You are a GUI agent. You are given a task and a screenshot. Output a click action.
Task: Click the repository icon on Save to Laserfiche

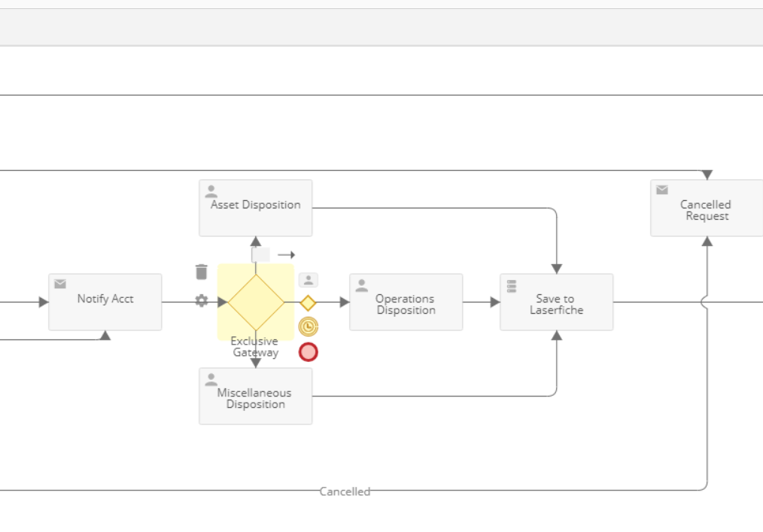[512, 286]
